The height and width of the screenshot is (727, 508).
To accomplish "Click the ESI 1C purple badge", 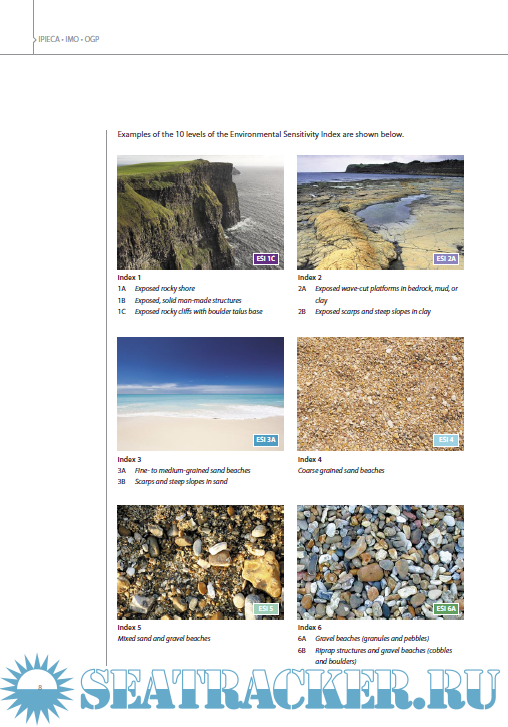I will pos(266,258).
